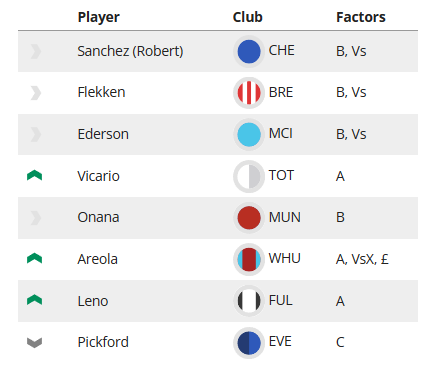Click the West Ham claret badge

(249, 259)
